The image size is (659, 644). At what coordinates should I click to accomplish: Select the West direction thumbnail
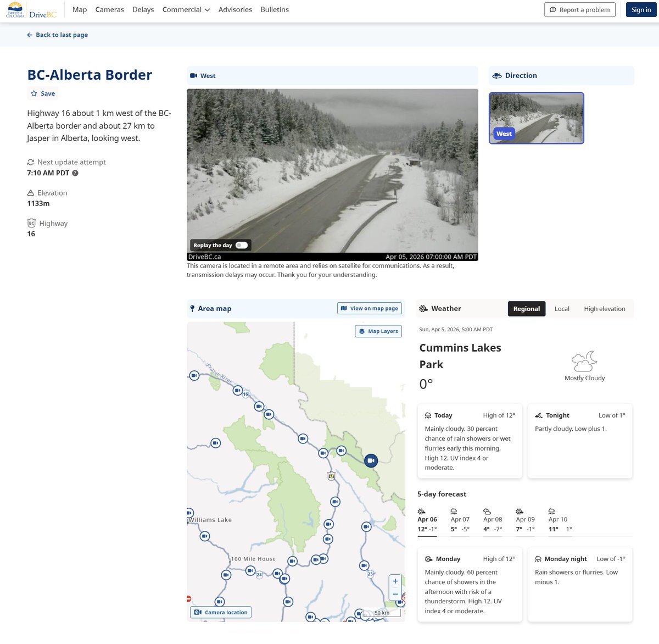[537, 118]
